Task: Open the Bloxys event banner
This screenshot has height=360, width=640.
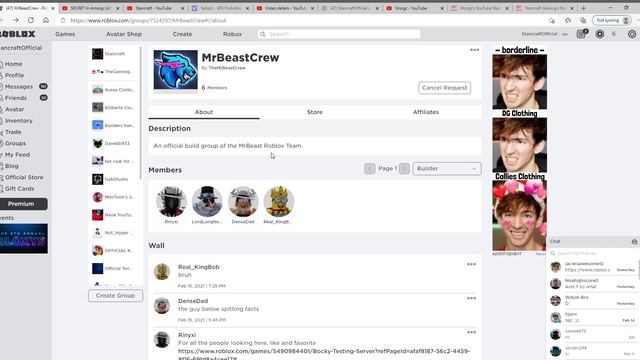Action: (x=24, y=238)
